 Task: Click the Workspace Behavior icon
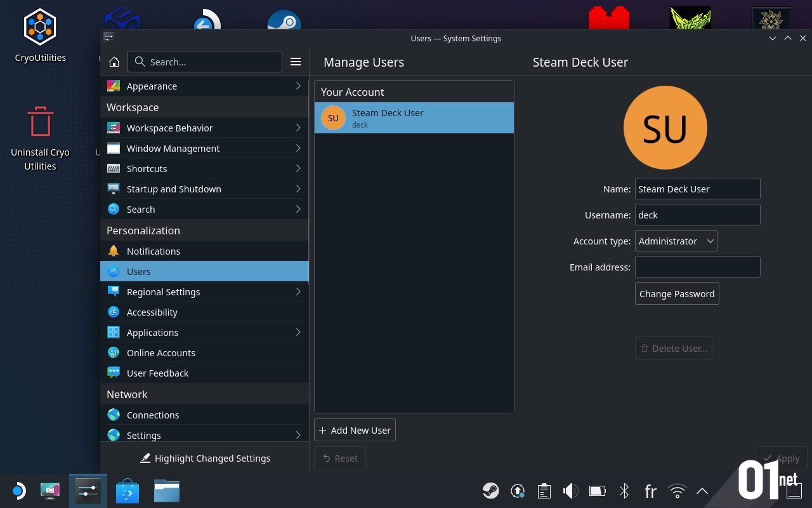tap(114, 128)
